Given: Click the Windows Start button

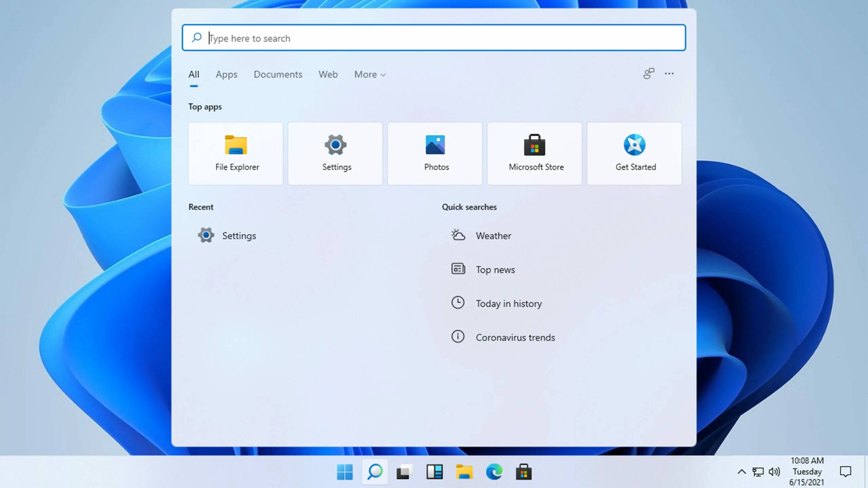Looking at the screenshot, I should [x=345, y=472].
